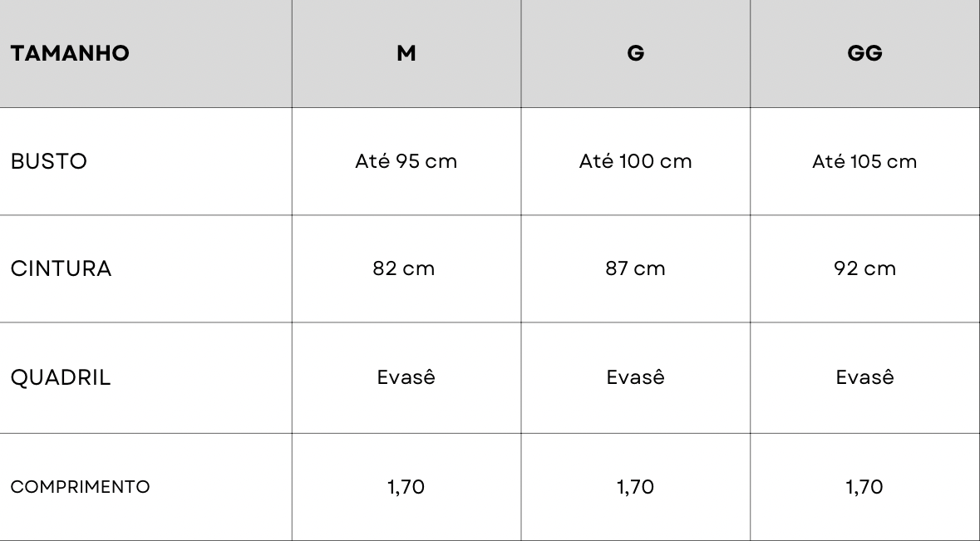The width and height of the screenshot is (980, 541).
Task: Click the CINTURA row label
Action: coord(61,268)
